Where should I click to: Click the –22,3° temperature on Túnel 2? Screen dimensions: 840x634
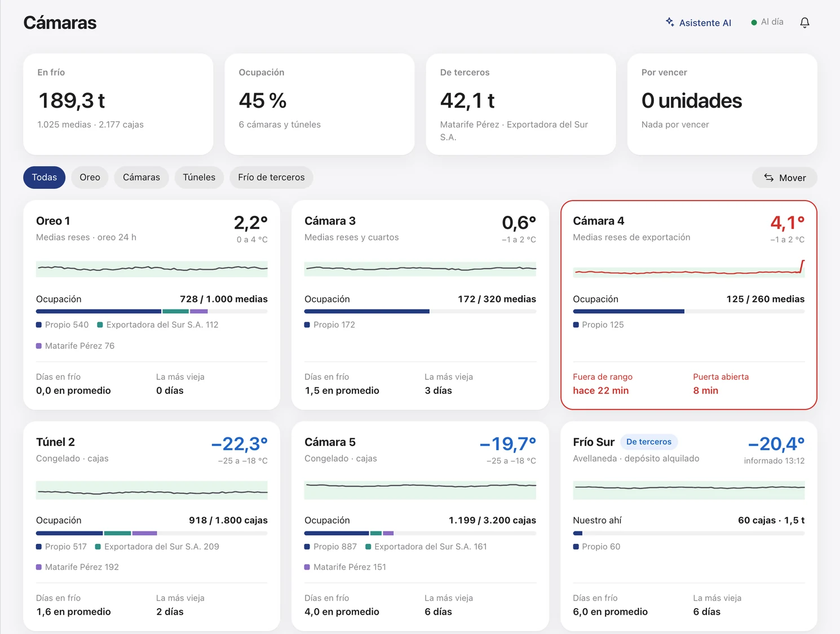pos(240,444)
